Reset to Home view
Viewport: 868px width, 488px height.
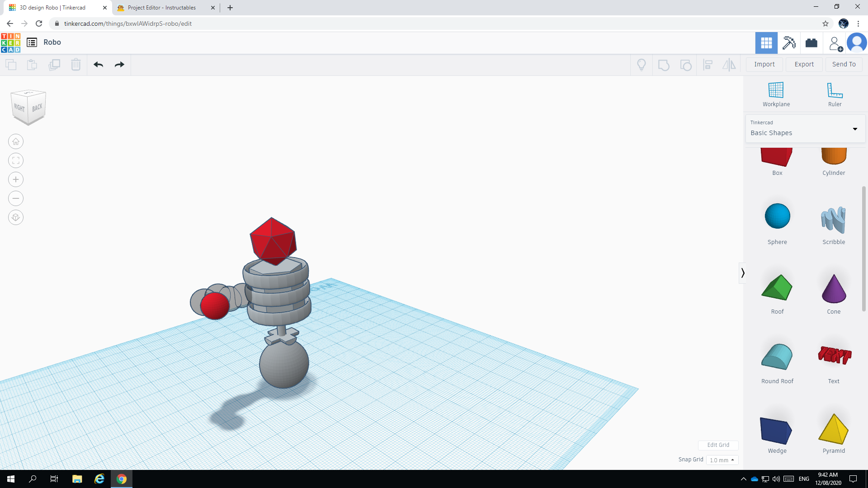(x=16, y=142)
